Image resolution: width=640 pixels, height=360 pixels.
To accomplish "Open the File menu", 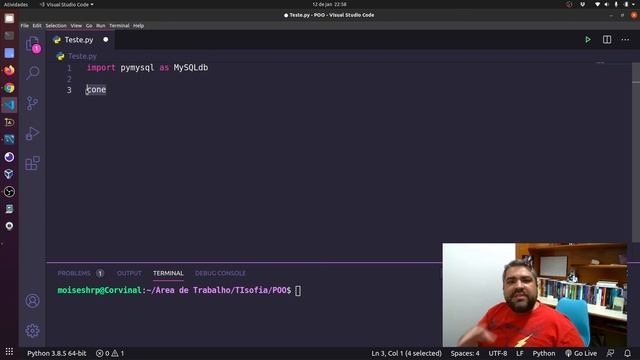I will point(24,26).
